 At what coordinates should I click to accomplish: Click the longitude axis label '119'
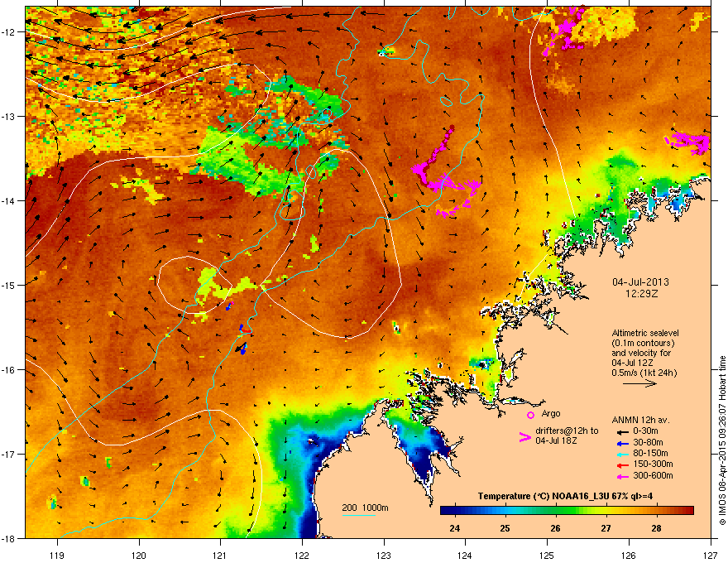click(57, 555)
